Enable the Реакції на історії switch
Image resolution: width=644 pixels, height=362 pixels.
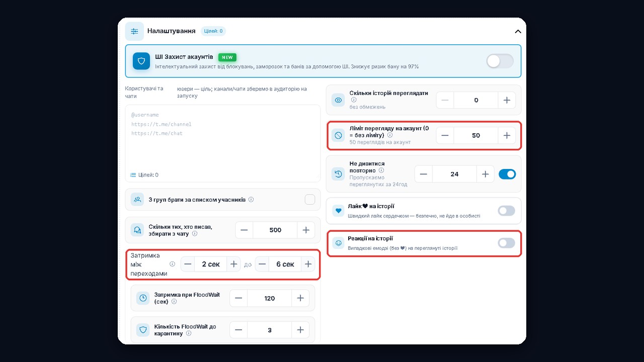[x=507, y=243]
